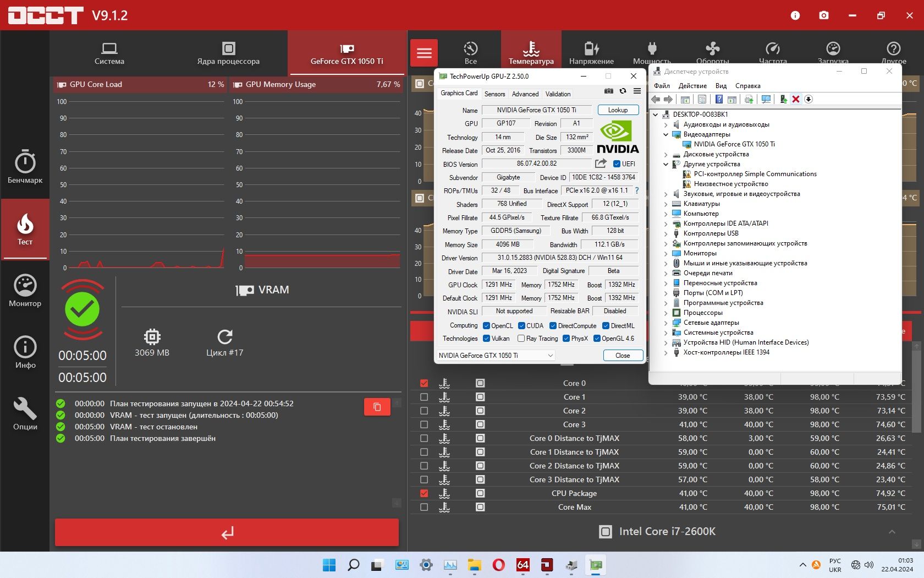The height and width of the screenshot is (578, 924).
Task: Open the Windows Start menu
Action: click(x=329, y=565)
